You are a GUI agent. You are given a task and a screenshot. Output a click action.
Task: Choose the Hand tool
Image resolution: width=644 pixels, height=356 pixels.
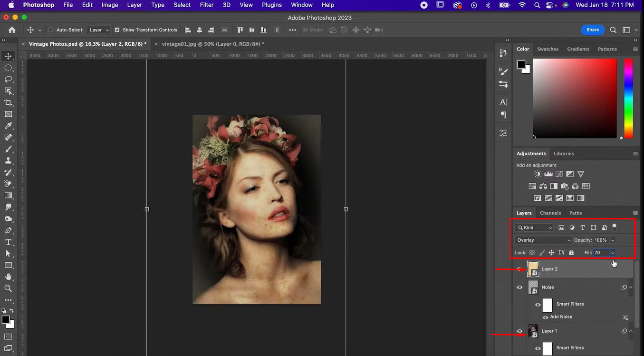[x=8, y=277]
